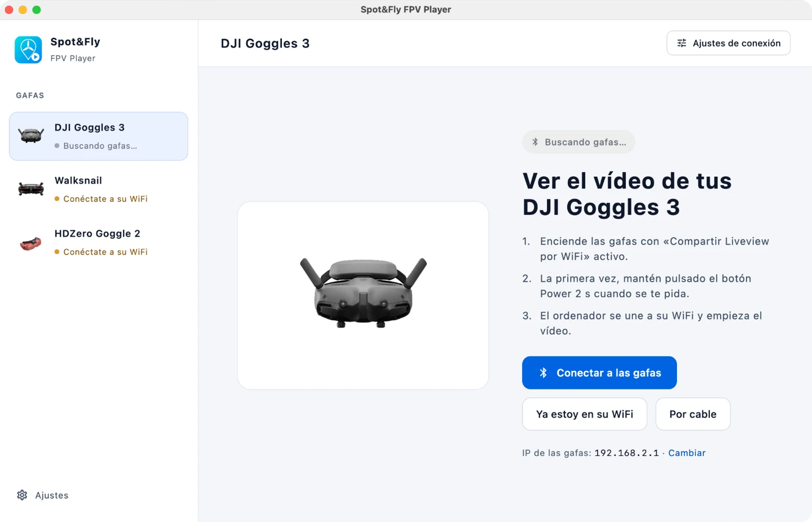812x522 pixels.
Task: Choose Por cable connection option
Action: click(x=693, y=414)
